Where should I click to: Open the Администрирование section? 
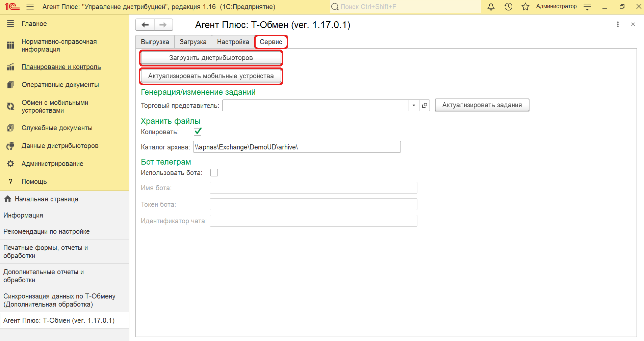click(52, 164)
